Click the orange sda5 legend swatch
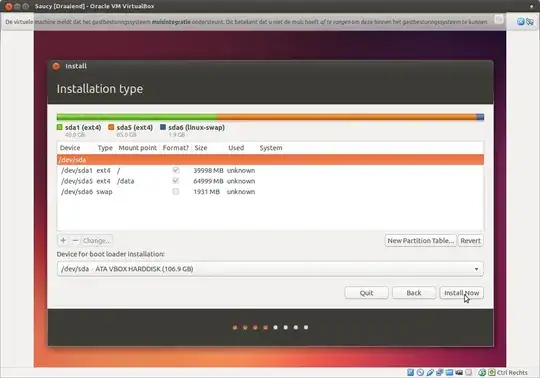 [x=111, y=127]
